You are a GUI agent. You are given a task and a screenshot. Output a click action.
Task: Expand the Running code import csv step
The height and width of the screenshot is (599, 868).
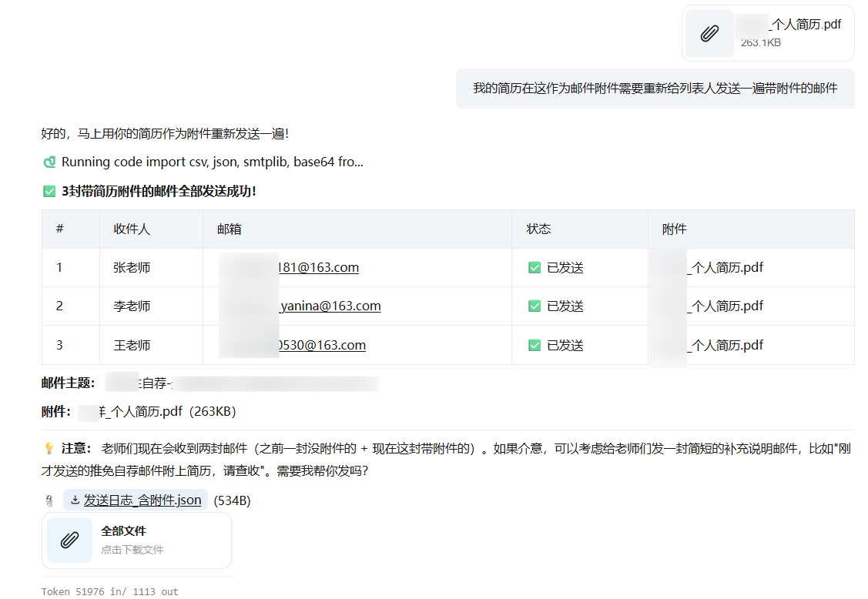point(212,162)
